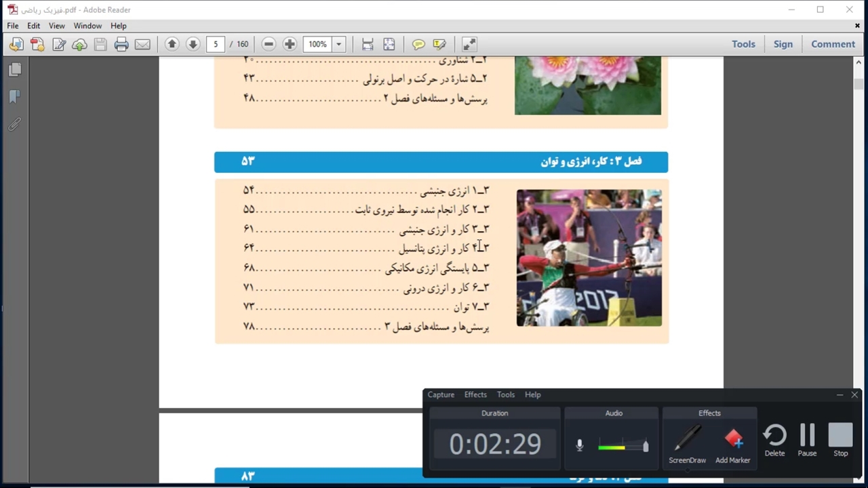Go to the next page arrow

click(193, 45)
